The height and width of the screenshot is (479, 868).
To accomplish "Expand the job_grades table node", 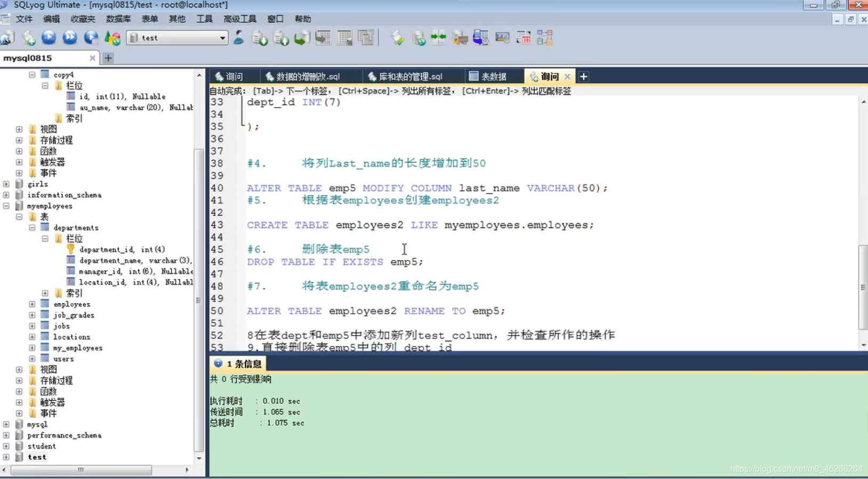I will point(32,315).
